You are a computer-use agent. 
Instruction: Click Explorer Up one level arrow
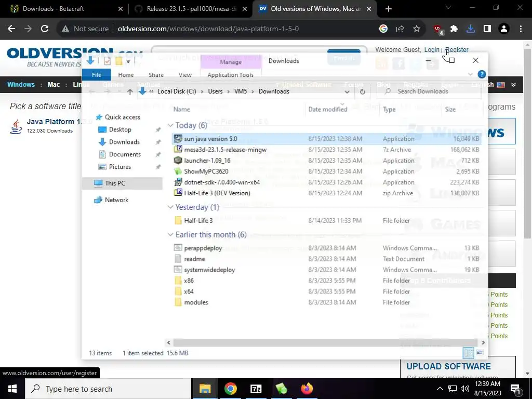tap(130, 91)
